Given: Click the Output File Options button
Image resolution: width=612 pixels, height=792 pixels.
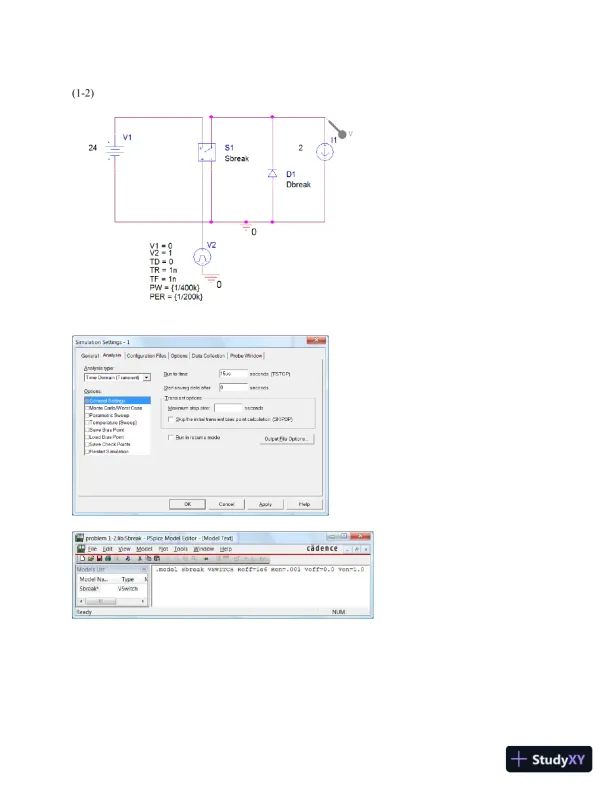Looking at the screenshot, I should tap(288, 438).
